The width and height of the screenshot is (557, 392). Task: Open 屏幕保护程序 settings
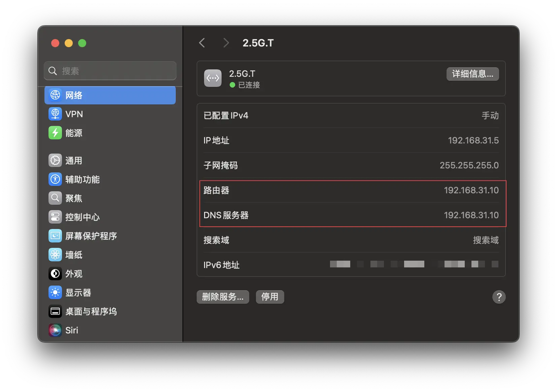coord(91,236)
